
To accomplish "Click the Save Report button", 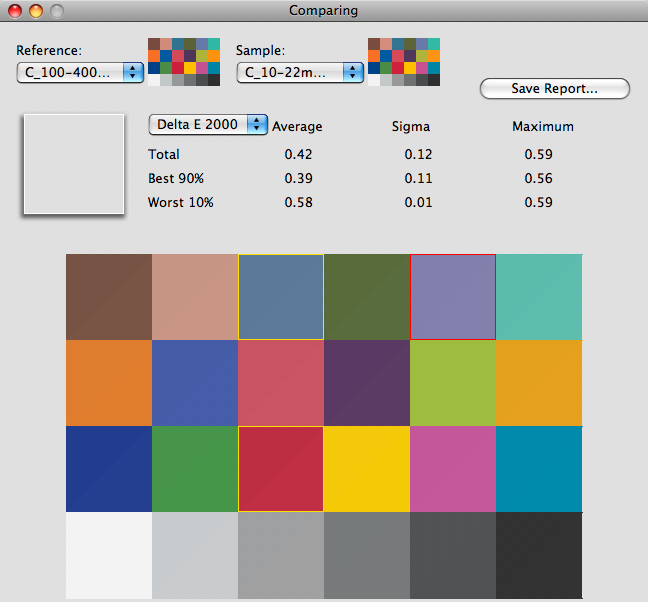I will point(555,88).
